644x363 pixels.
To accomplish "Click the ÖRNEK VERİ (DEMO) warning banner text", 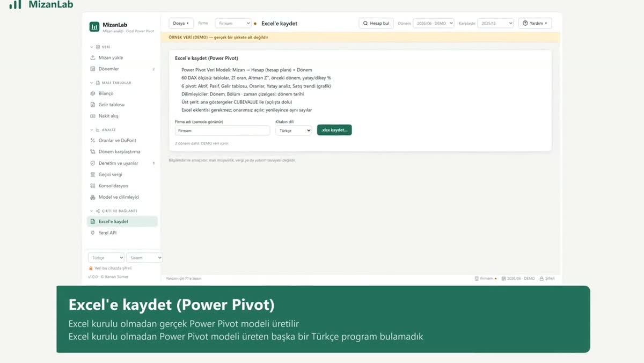I will [x=218, y=38].
